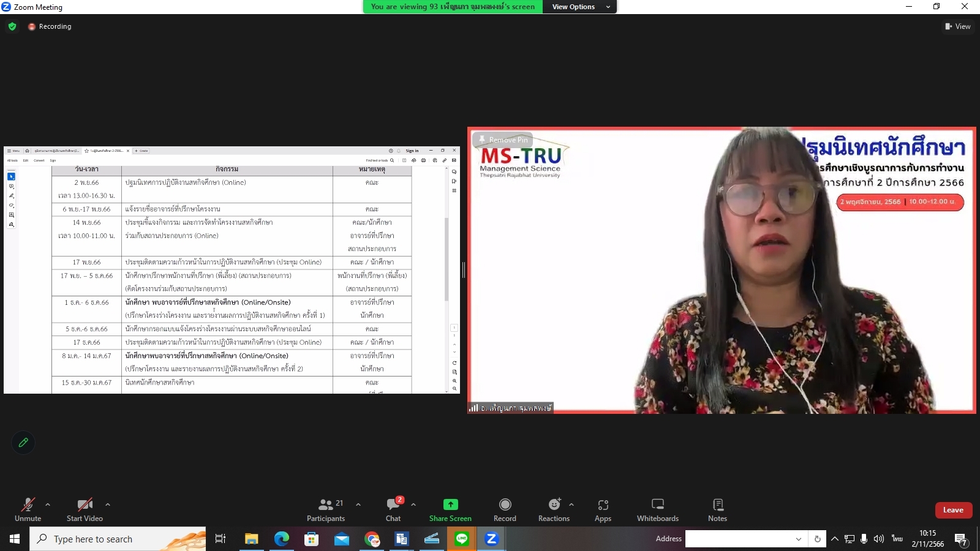Toggle the Record button
980x551 pixels.
point(505,509)
